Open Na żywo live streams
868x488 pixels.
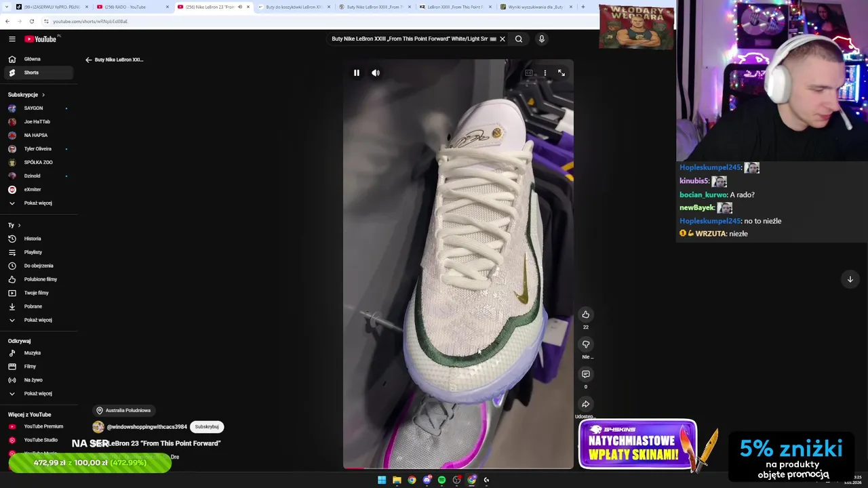39,380
